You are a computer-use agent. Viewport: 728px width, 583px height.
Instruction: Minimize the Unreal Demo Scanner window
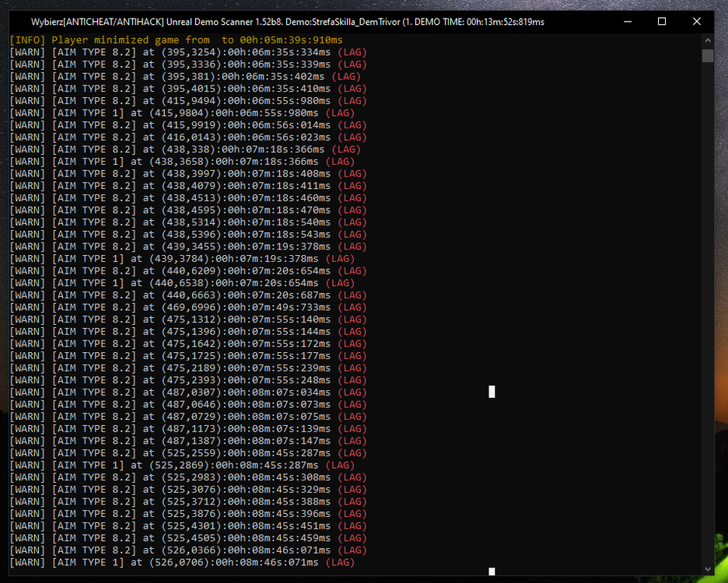628,21
